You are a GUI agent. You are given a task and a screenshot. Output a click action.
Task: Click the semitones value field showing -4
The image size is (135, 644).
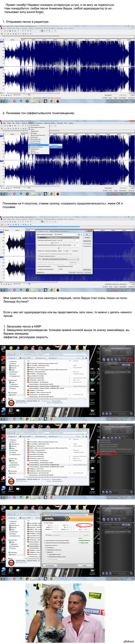[x=76, y=240]
